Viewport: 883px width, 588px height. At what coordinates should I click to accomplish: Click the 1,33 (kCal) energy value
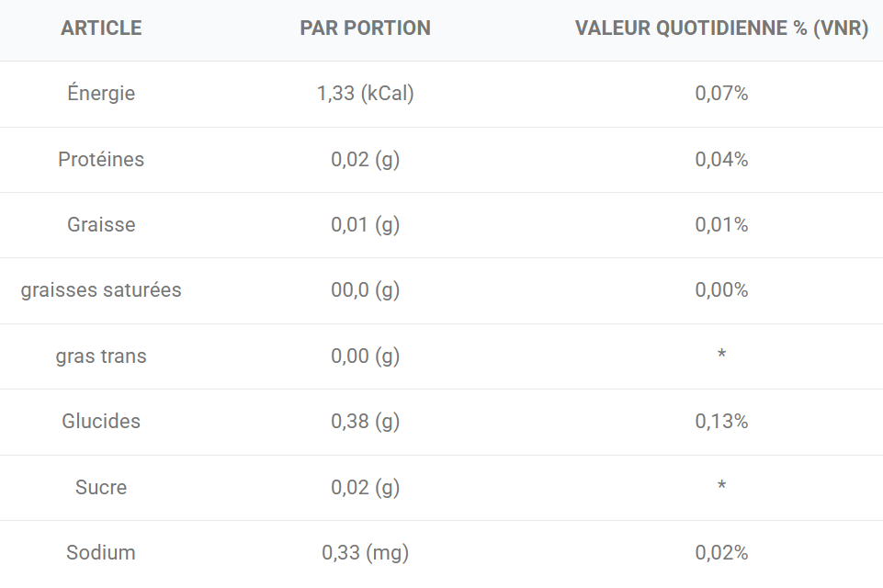[x=365, y=94]
